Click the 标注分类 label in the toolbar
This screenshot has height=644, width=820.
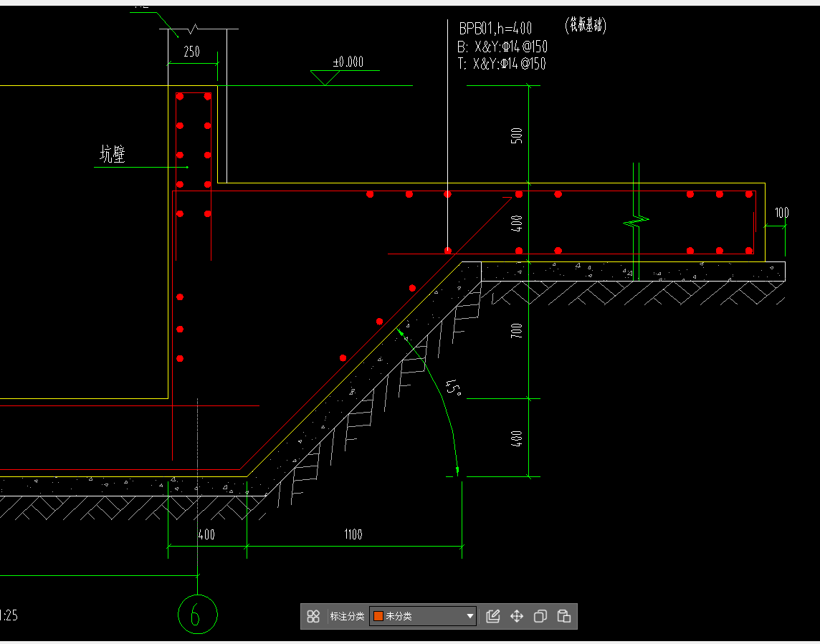[347, 616]
